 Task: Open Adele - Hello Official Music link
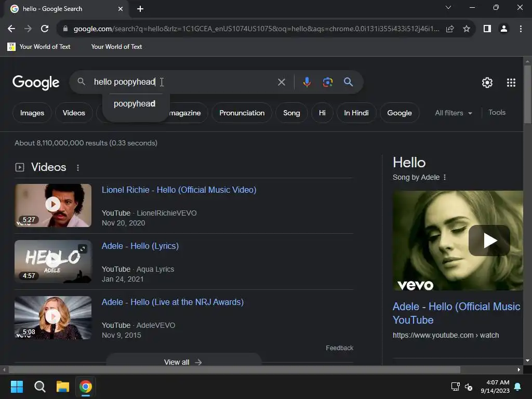tap(456, 313)
